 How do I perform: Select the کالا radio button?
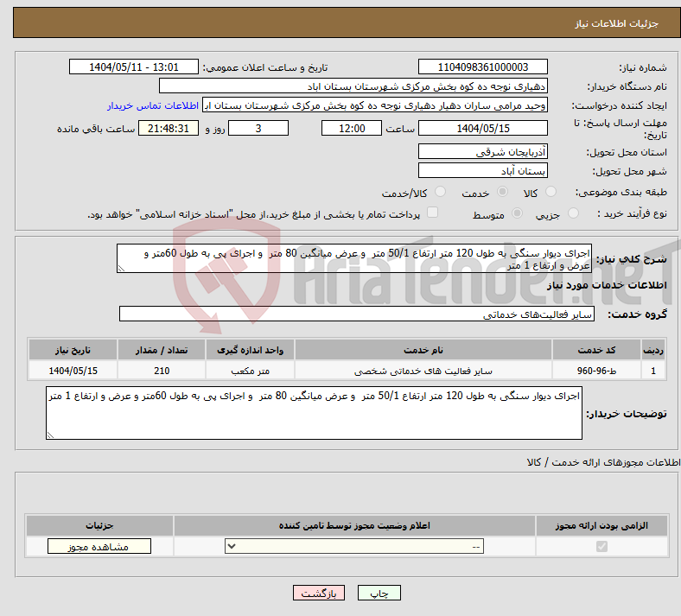click(551, 192)
